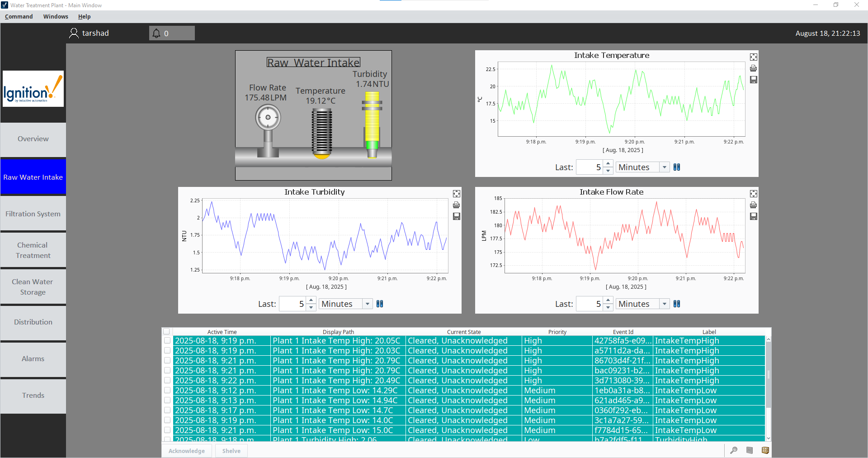Maximize the Intake Temperature chart
The image size is (868, 458).
coord(753,57)
